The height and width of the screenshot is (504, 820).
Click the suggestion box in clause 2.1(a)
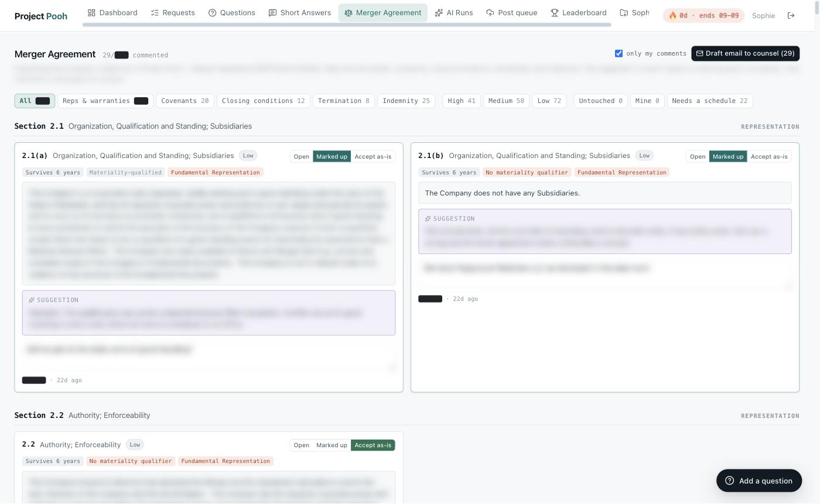click(x=209, y=313)
